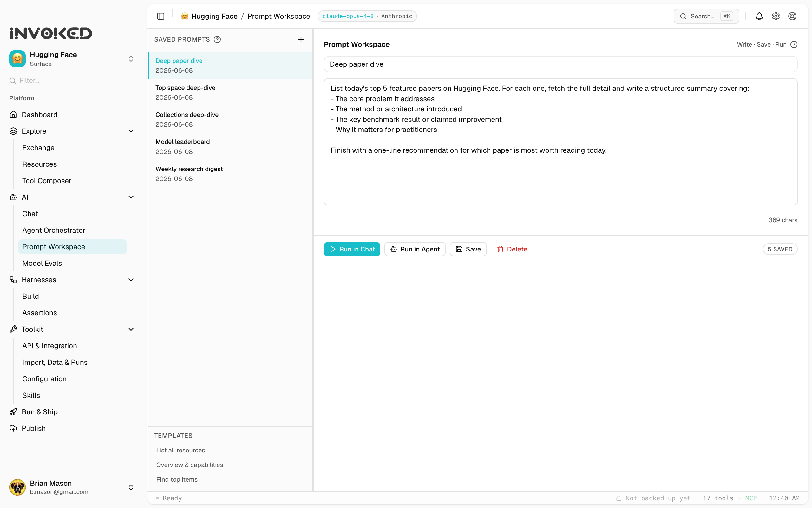The width and height of the screenshot is (812, 508).
Task: Open Build under Harnesses
Action: tap(30, 296)
